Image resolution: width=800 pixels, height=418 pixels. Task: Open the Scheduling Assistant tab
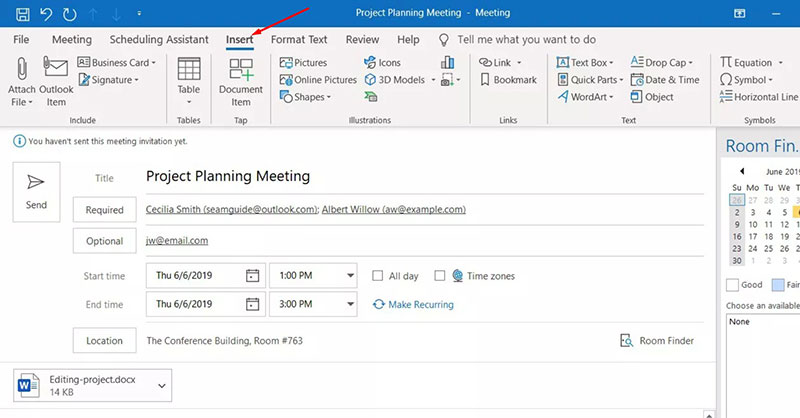tap(159, 39)
